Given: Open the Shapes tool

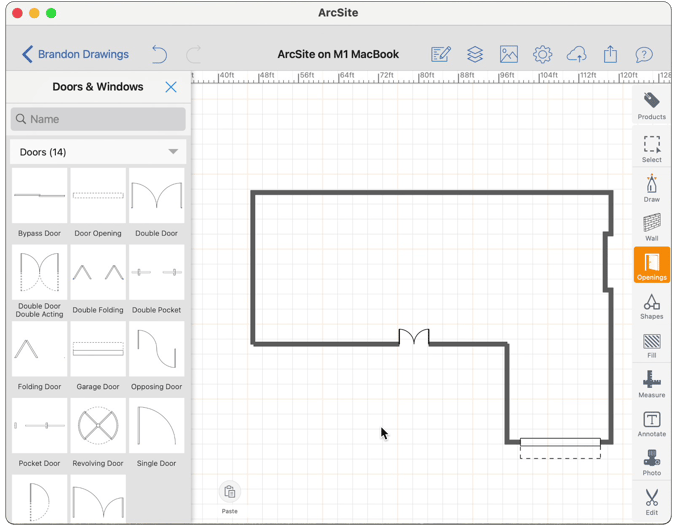Looking at the screenshot, I should point(651,305).
